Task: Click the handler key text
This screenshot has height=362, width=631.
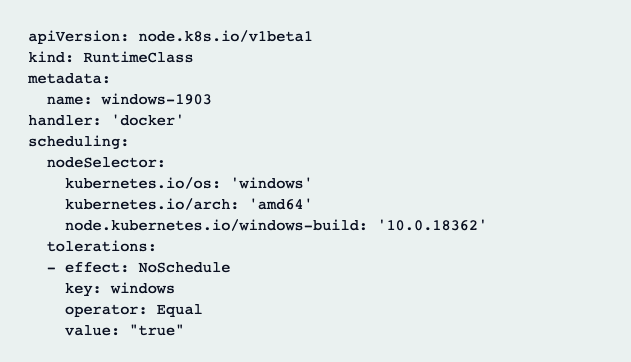Action: (60, 120)
